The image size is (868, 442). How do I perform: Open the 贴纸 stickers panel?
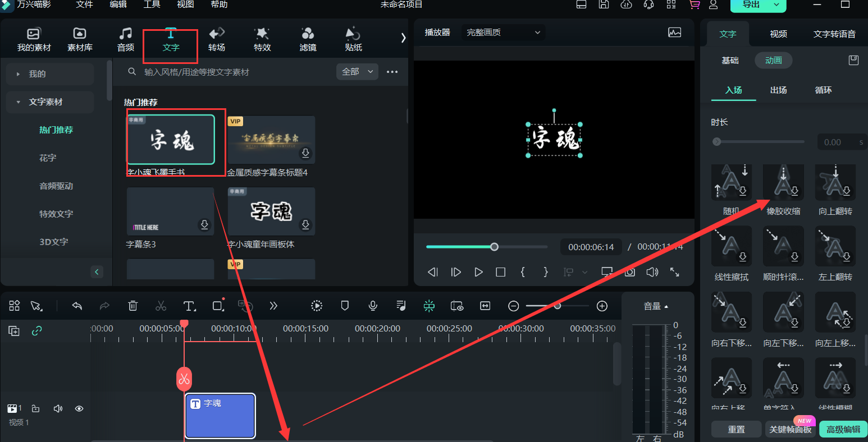[353, 39]
